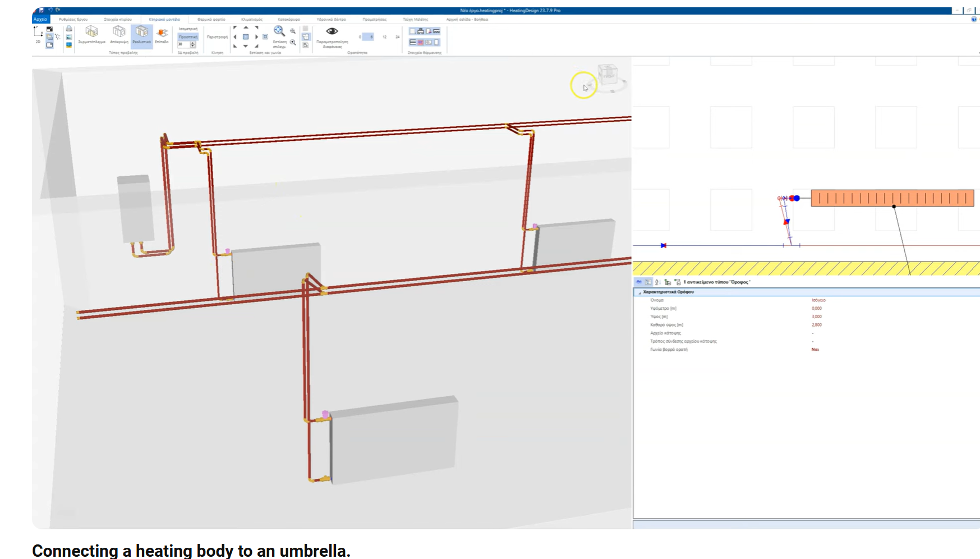This screenshot has height=559, width=980.
Task: Click the alphabetical sort icon in properties panel
Action: pyautogui.click(x=657, y=282)
